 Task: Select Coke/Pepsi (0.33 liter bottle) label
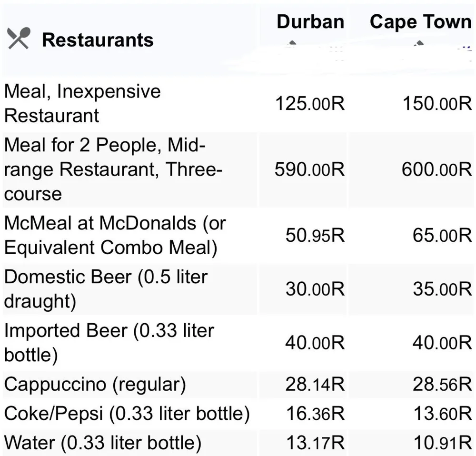127,414
